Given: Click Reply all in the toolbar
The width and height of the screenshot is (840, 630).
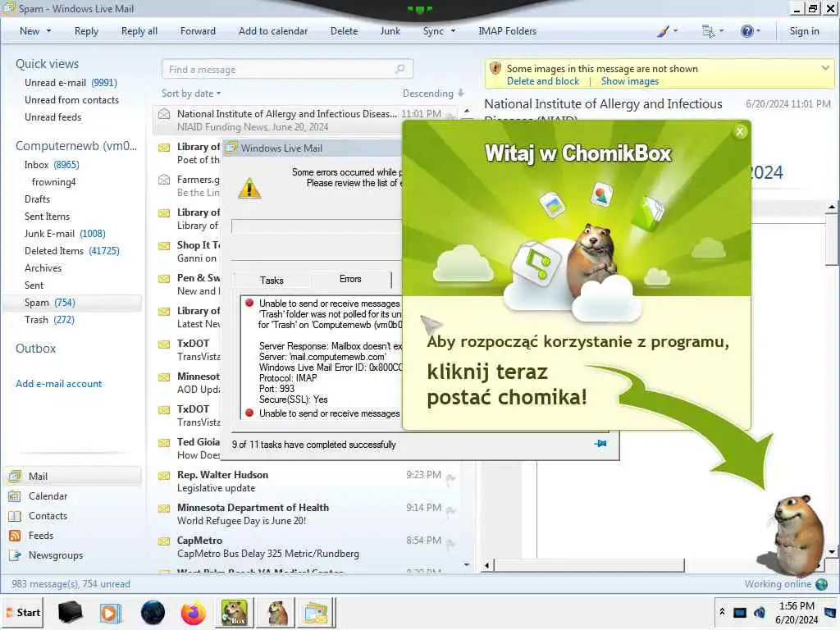Looking at the screenshot, I should (x=139, y=31).
